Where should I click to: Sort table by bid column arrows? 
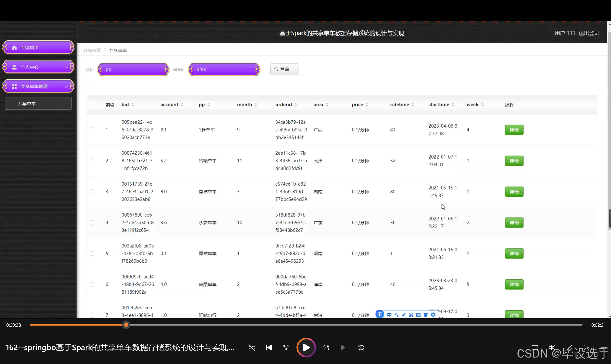pyautogui.click(x=133, y=105)
